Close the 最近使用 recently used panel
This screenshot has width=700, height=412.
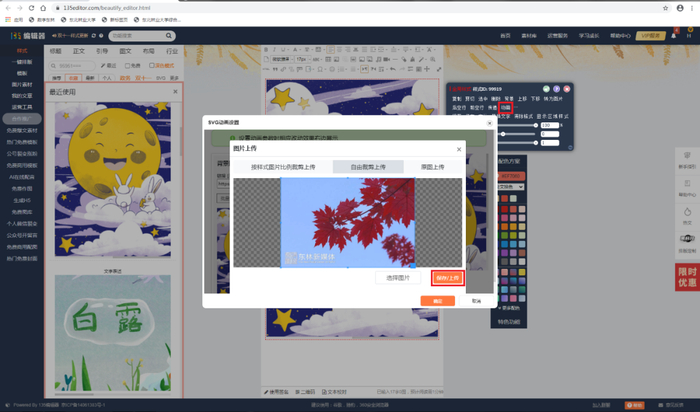click(175, 92)
